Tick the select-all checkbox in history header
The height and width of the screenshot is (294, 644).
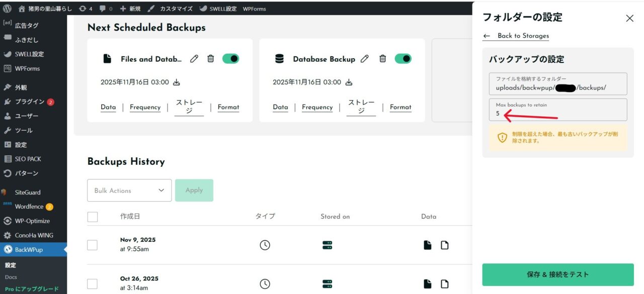92,217
